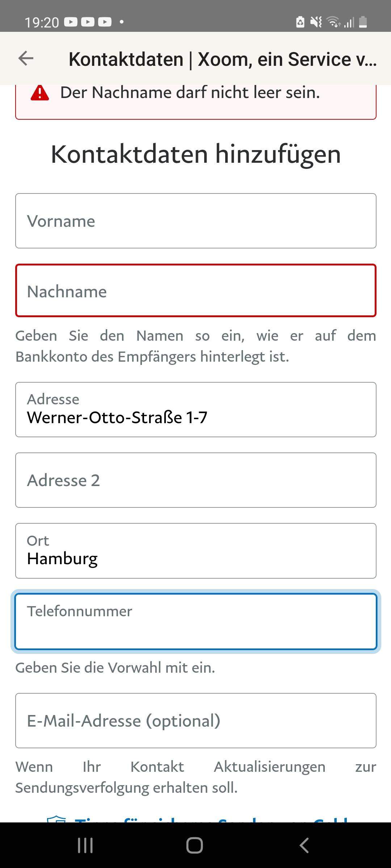Click the back arrow in the app header
391x868 pixels.
(25, 58)
